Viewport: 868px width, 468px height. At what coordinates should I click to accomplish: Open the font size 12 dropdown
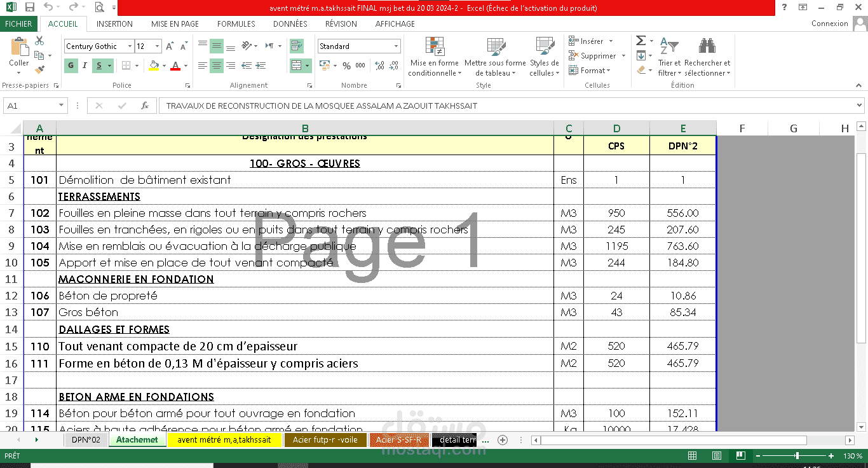coord(158,46)
